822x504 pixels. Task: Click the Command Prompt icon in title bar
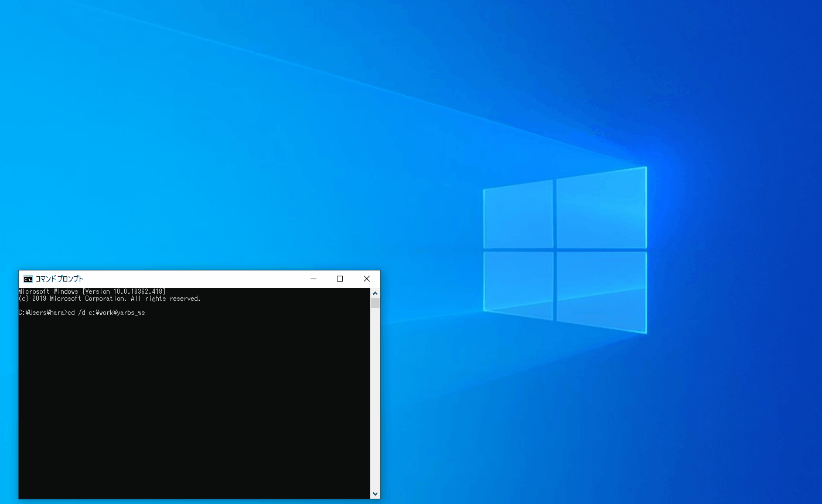point(28,279)
